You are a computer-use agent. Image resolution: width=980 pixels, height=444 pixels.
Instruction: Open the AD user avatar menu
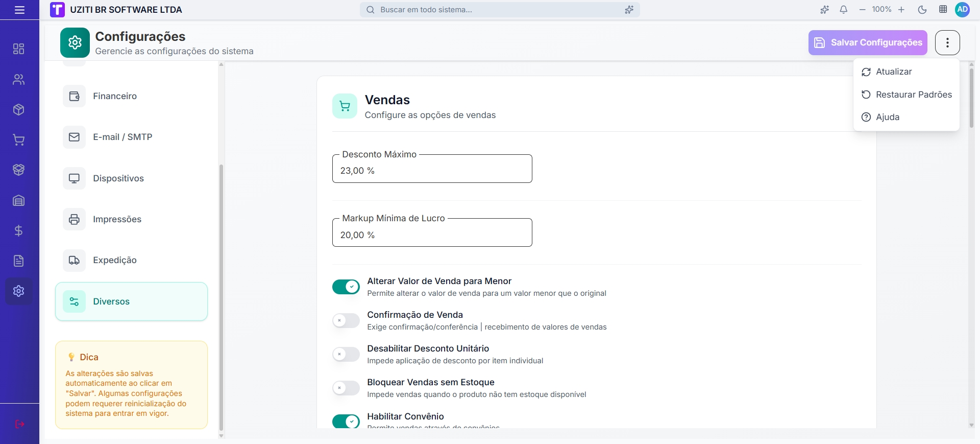pyautogui.click(x=963, y=10)
